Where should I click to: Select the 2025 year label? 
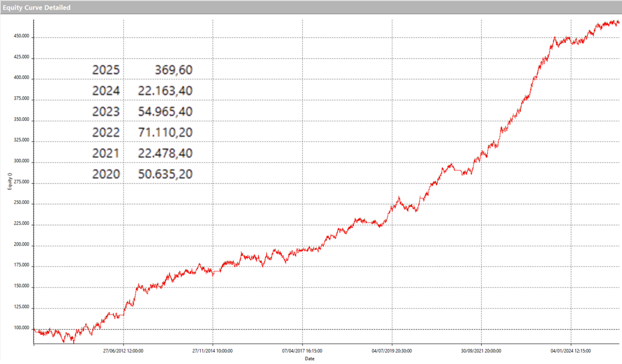click(x=106, y=70)
